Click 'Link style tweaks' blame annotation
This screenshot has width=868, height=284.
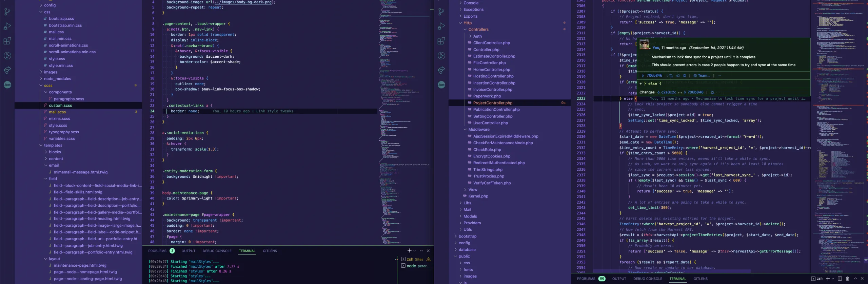(275, 111)
